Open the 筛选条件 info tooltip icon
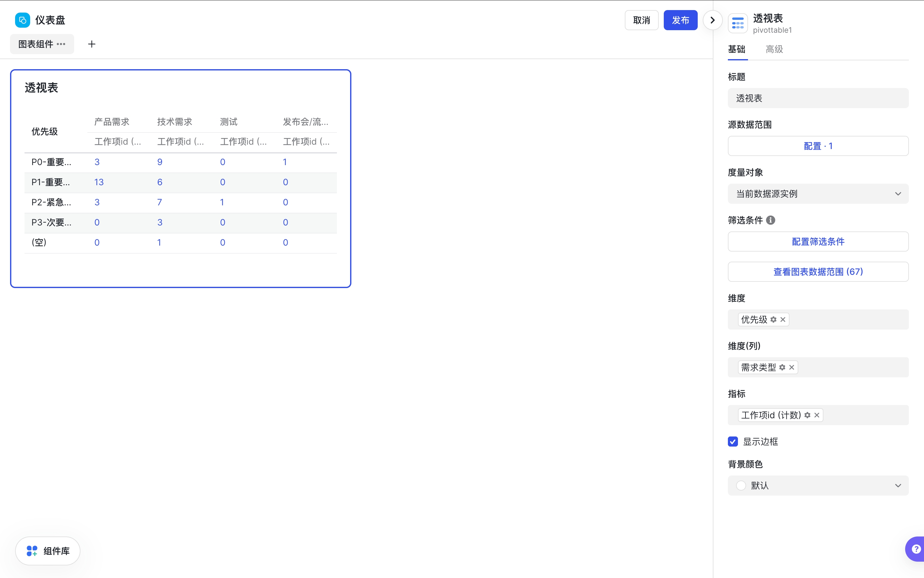The height and width of the screenshot is (578, 924). pyautogui.click(x=770, y=220)
